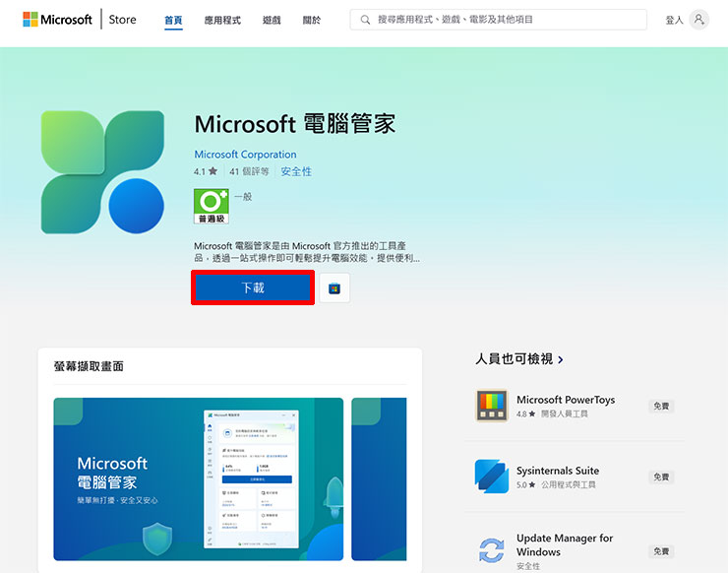Click the 普遍級 age rating badge
This screenshot has height=573, width=728.
pos(212,207)
